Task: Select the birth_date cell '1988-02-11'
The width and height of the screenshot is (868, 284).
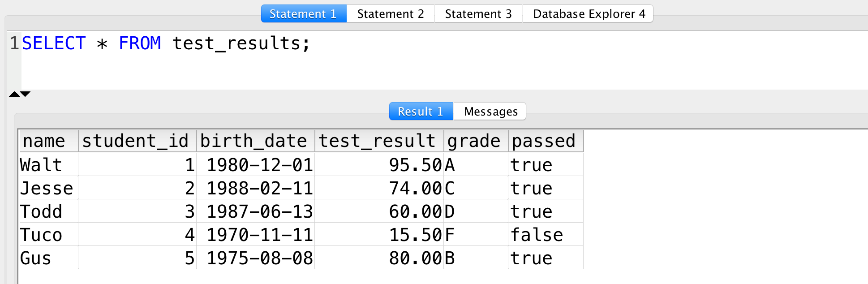Action: (x=256, y=188)
